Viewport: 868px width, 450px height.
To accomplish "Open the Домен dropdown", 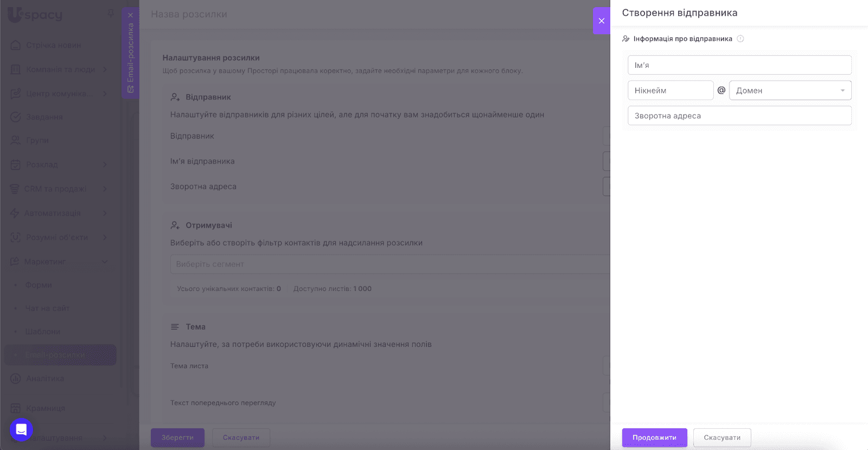I will (790, 90).
